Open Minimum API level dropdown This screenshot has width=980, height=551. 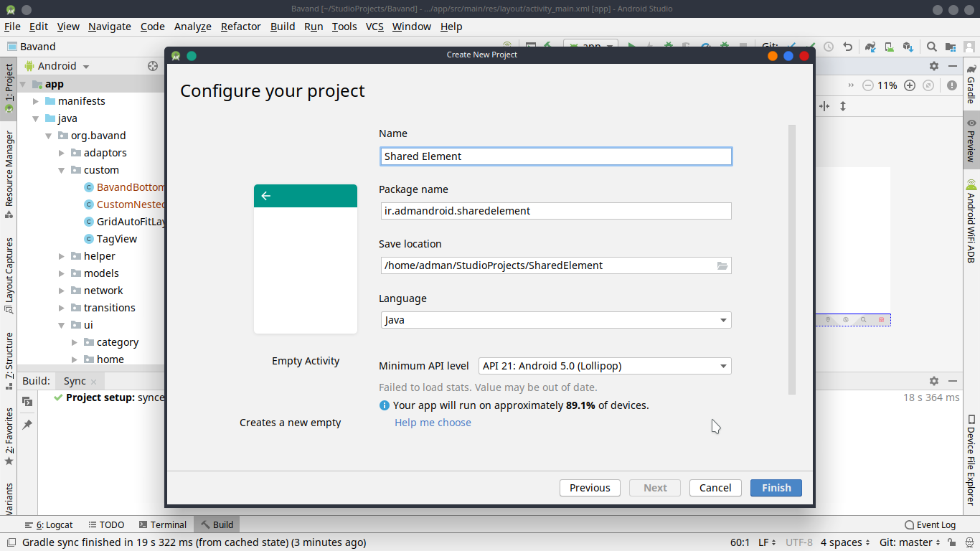pyautogui.click(x=605, y=366)
